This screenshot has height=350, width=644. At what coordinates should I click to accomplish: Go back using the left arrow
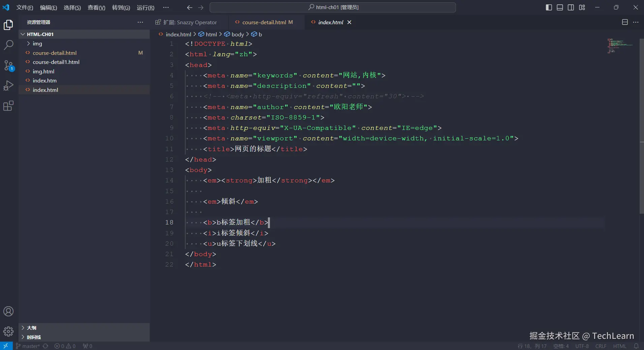click(190, 7)
